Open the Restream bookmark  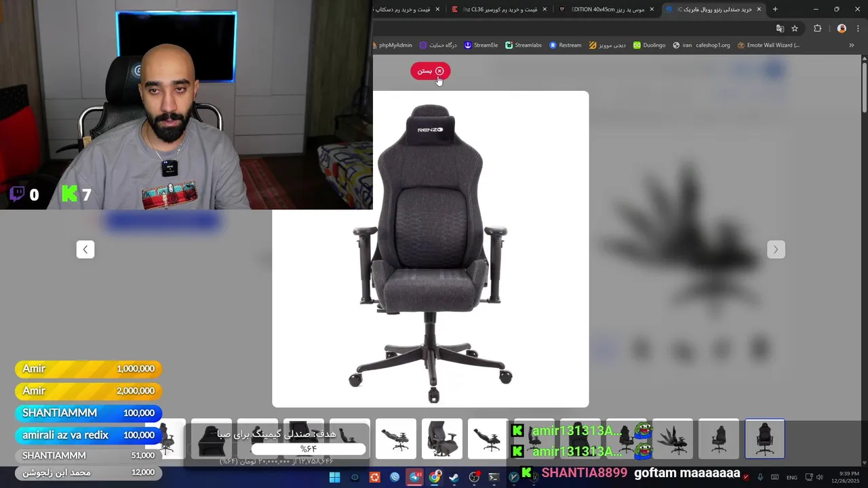(x=566, y=45)
